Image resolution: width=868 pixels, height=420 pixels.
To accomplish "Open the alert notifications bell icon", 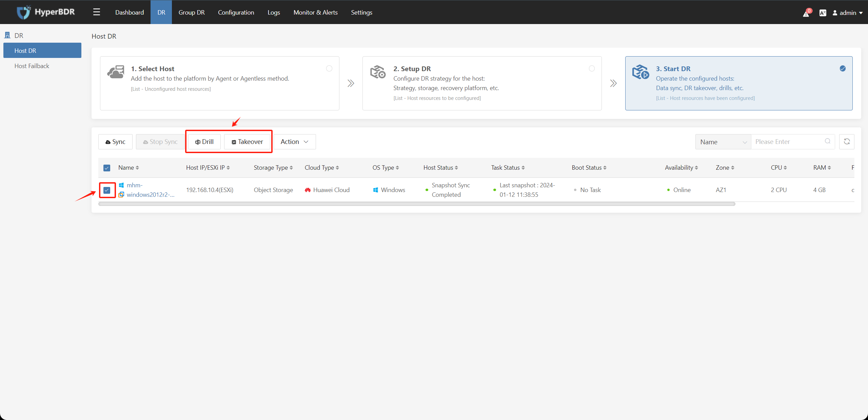I will (x=806, y=13).
